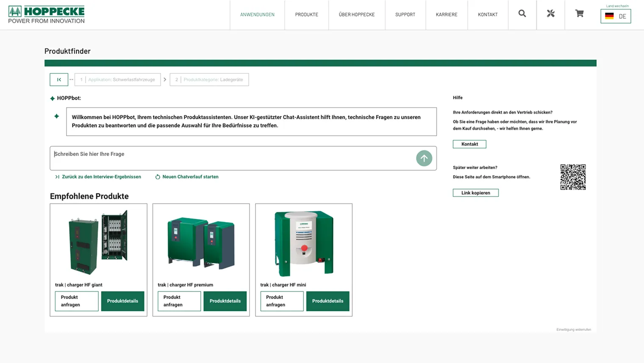Image resolution: width=644 pixels, height=363 pixels.
Task: Click the wrench service-tools icon
Action: pyautogui.click(x=550, y=14)
